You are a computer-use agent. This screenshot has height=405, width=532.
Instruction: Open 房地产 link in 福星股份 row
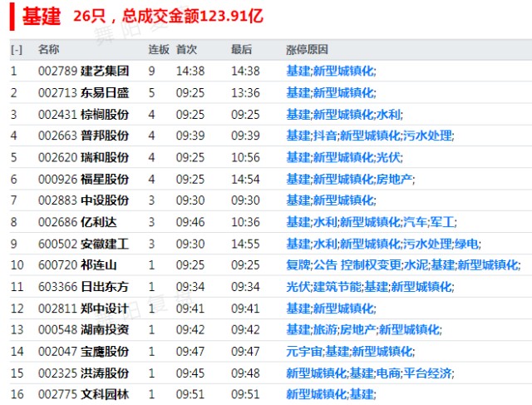click(395, 179)
